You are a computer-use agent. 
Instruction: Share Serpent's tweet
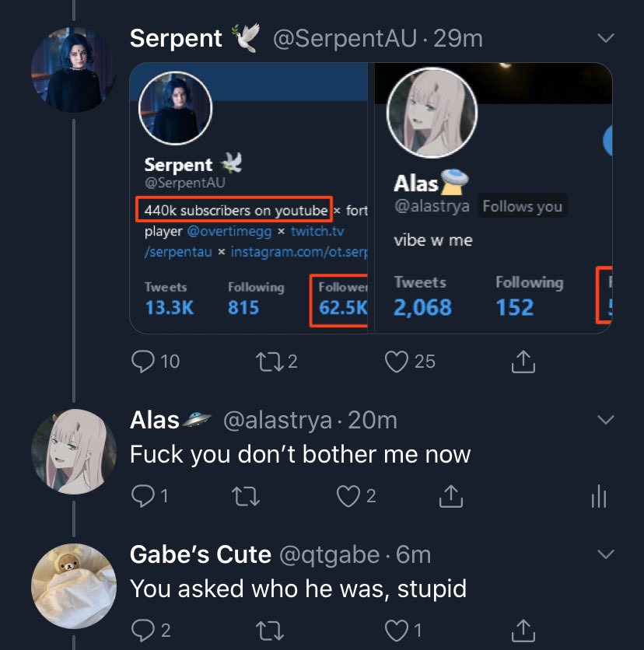(x=523, y=361)
